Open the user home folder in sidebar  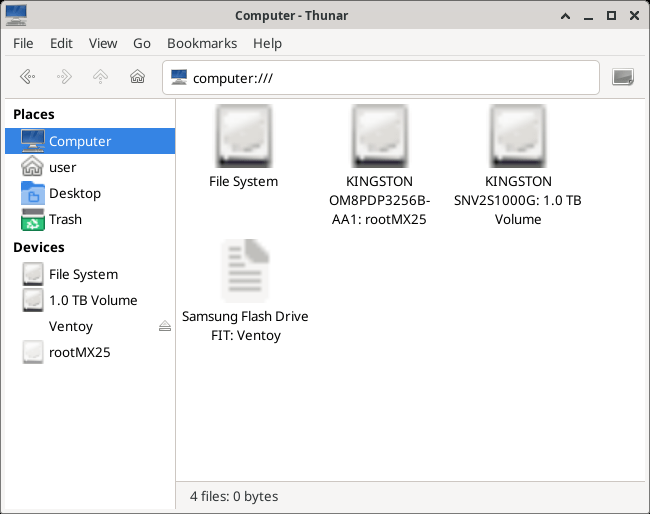click(62, 167)
